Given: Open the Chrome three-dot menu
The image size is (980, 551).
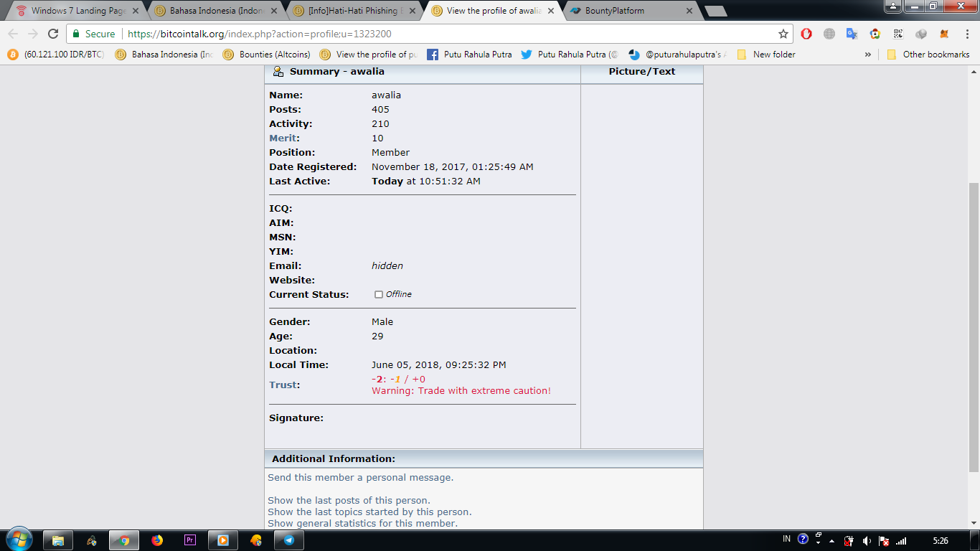Looking at the screenshot, I should coord(967,34).
